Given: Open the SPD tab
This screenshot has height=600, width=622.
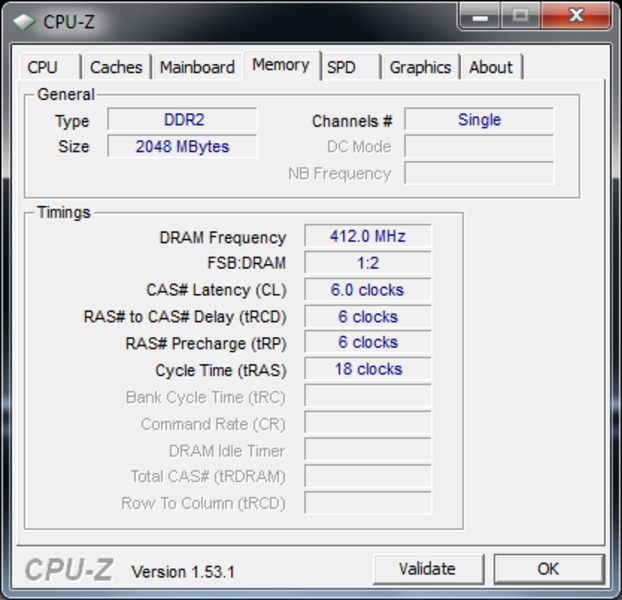Looking at the screenshot, I should pos(350,67).
